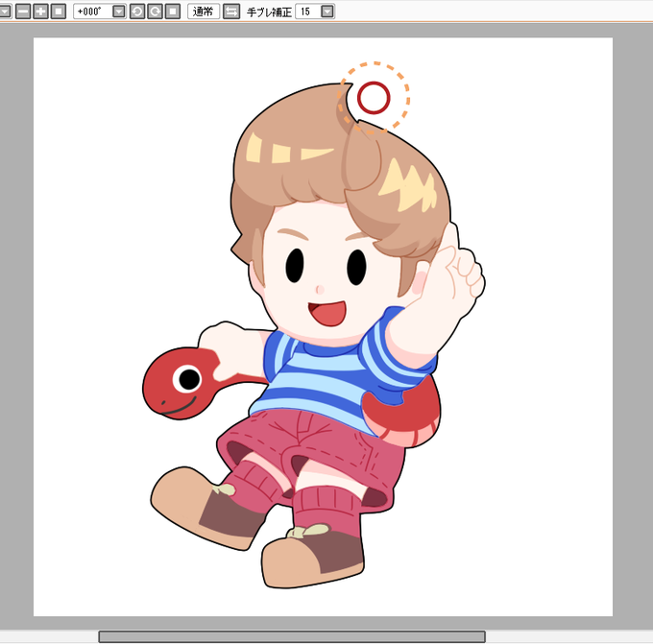Reset canvas zoom with square button after plus
653x644 pixels.
[x=59, y=12]
